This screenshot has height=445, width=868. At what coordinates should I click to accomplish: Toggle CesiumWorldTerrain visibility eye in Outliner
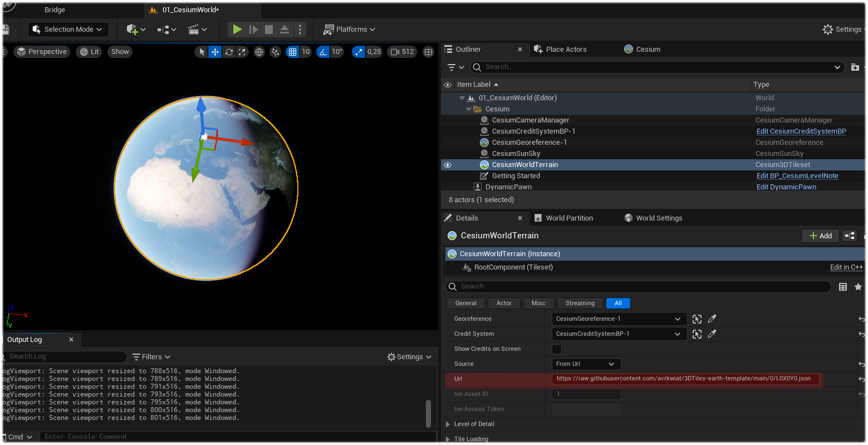click(x=447, y=164)
